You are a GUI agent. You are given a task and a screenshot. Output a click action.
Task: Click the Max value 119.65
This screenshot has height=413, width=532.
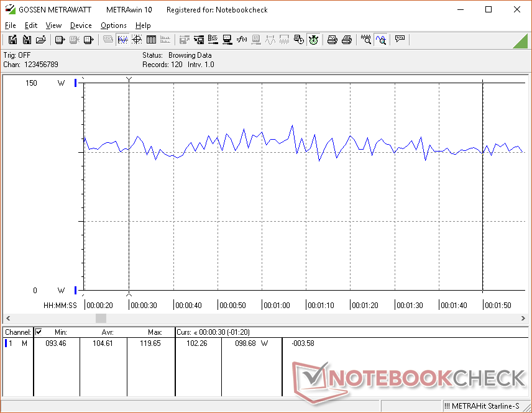[150, 343]
